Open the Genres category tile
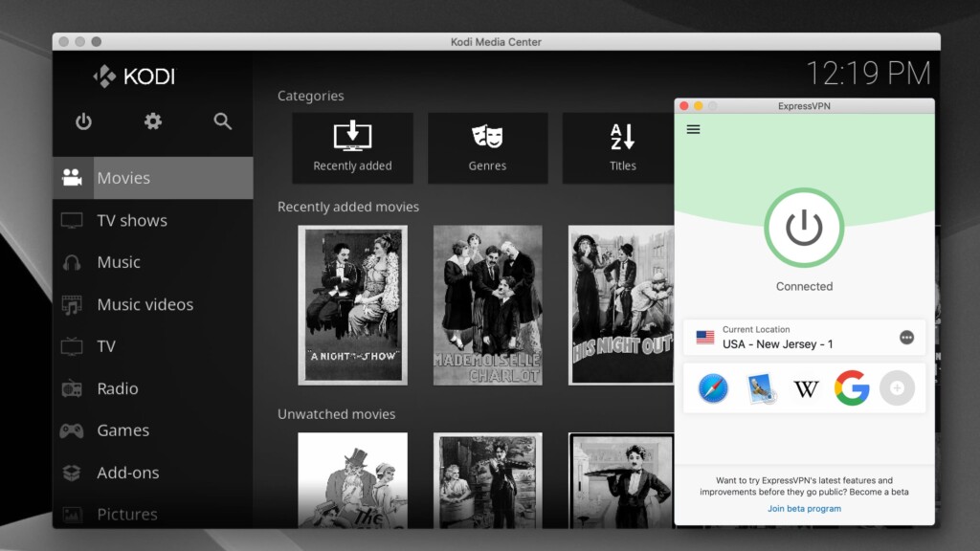The height and width of the screenshot is (551, 980). point(487,148)
